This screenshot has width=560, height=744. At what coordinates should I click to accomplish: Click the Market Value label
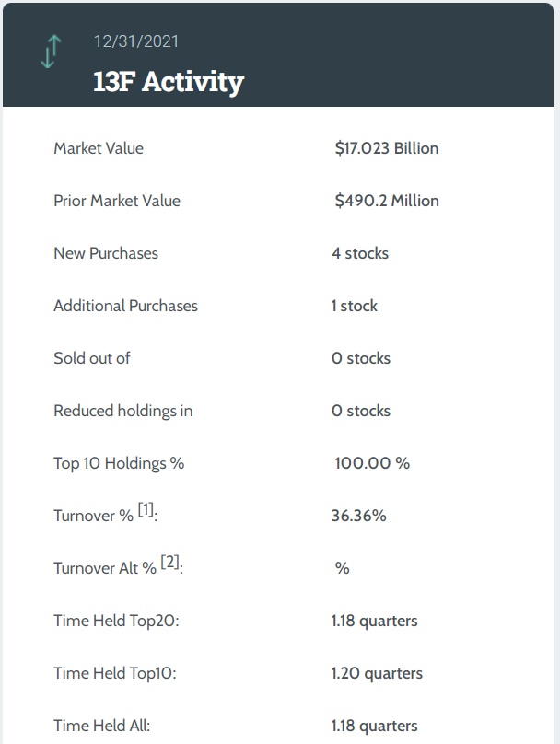pos(99,148)
